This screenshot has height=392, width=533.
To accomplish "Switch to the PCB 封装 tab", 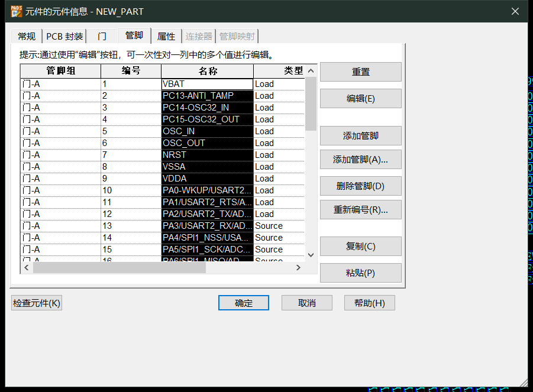I will (64, 36).
